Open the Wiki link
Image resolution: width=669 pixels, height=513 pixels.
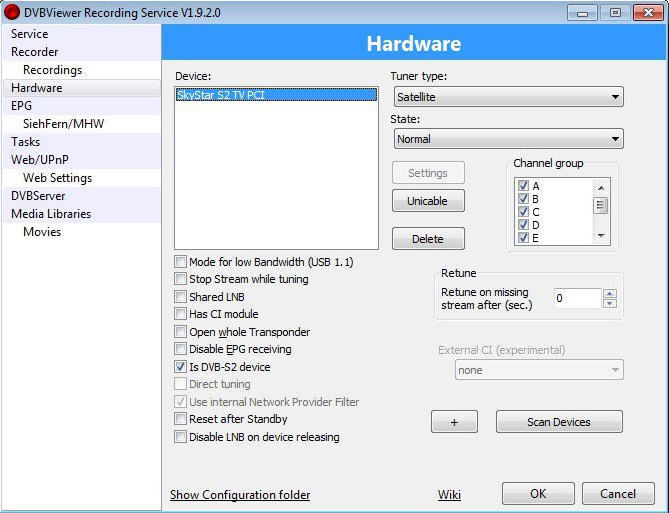pyautogui.click(x=449, y=495)
